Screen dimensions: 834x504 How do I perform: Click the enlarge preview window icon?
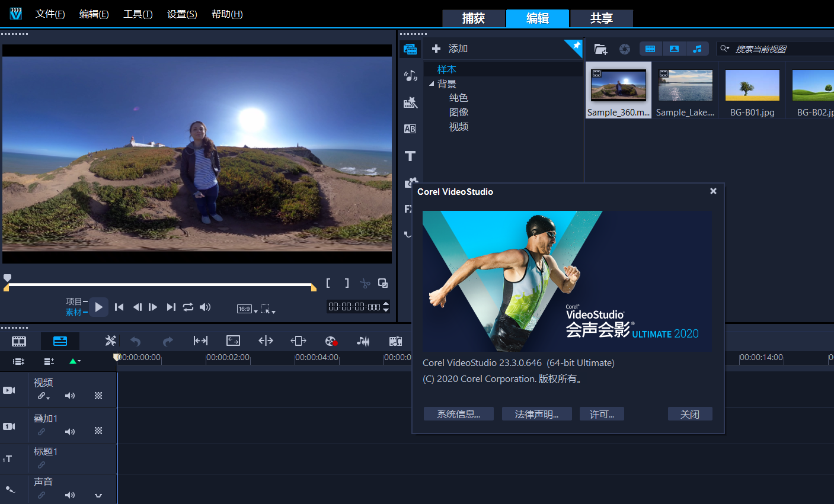click(x=383, y=283)
